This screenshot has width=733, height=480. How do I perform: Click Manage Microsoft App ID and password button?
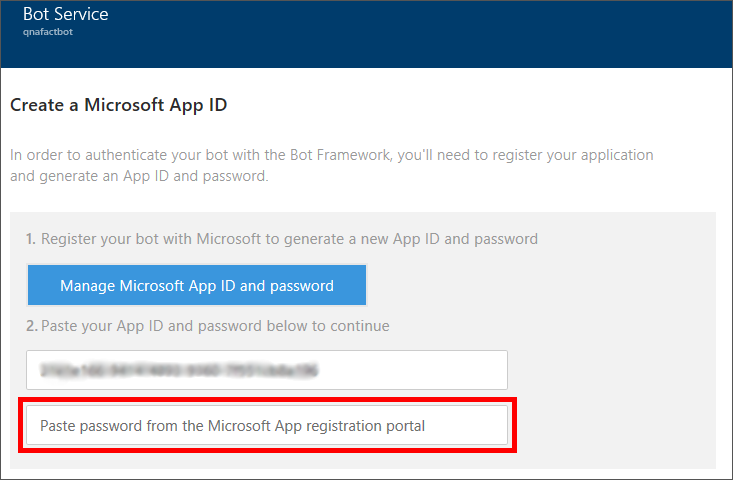pos(197,285)
